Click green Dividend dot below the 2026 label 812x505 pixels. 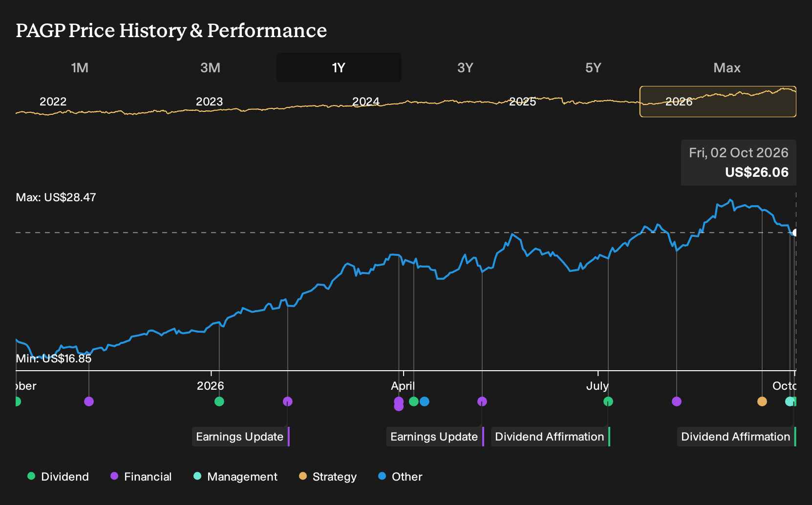(x=219, y=401)
